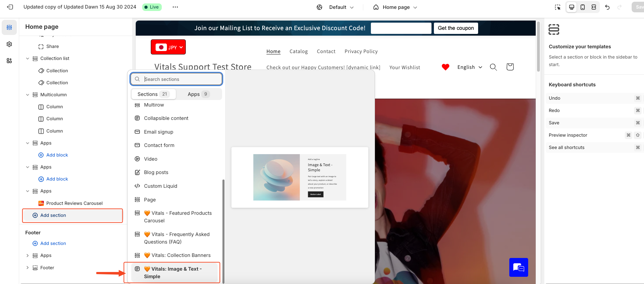Viewport: 644px width, 284px height.
Task: Toggle the preview inspector icon
Action: tap(558, 7)
